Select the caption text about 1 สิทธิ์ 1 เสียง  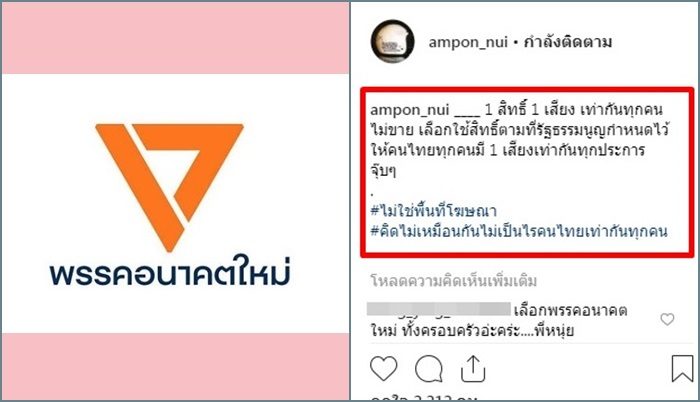tap(519, 140)
